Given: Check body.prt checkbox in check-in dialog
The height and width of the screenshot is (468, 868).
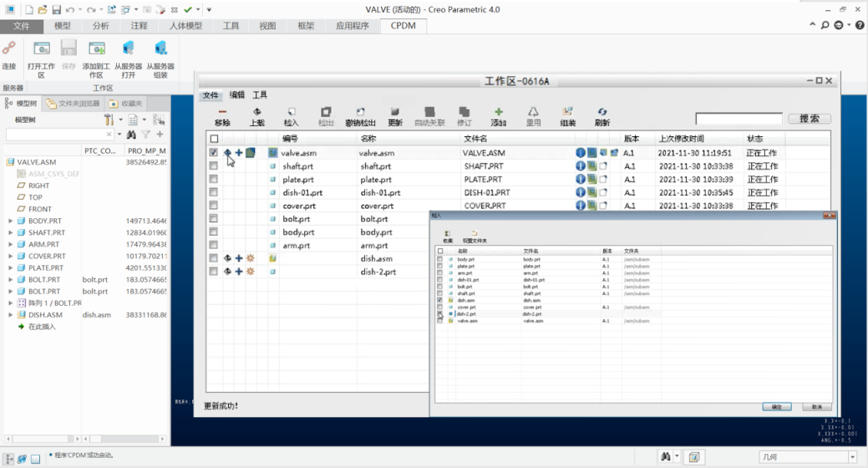Looking at the screenshot, I should [x=440, y=259].
